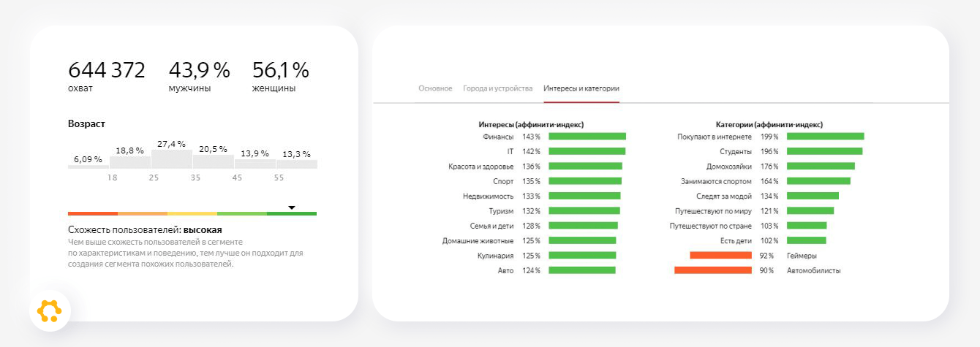Image resolution: width=980 pixels, height=347 pixels.
Task: Click the green Финансы affinity bar
Action: point(587,137)
